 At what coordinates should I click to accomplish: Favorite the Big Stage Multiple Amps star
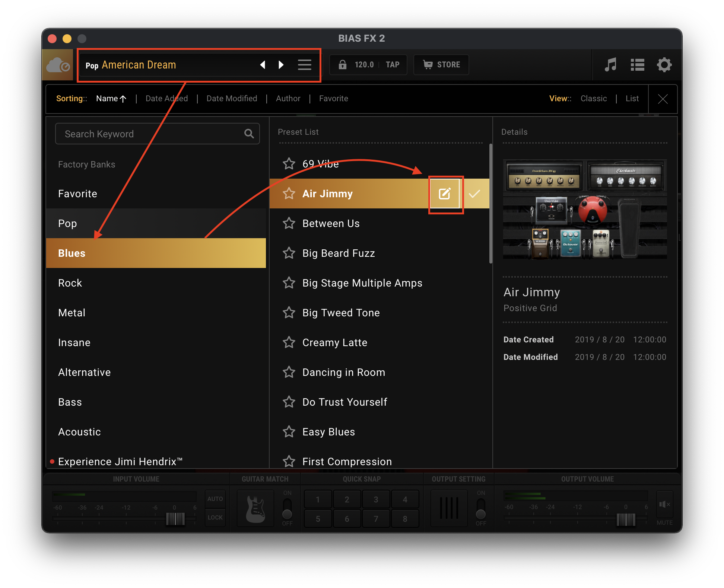pos(289,283)
